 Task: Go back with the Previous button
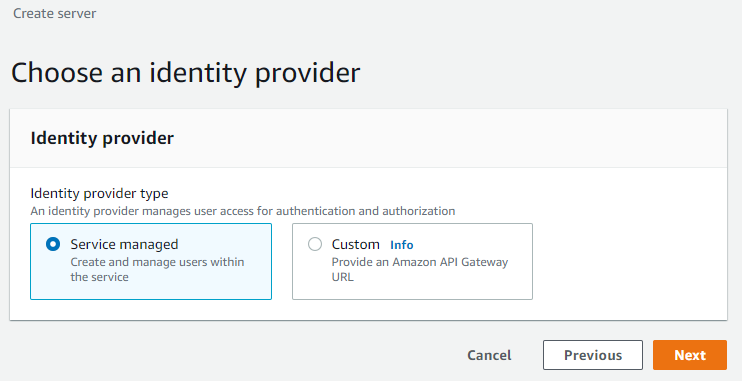point(593,355)
